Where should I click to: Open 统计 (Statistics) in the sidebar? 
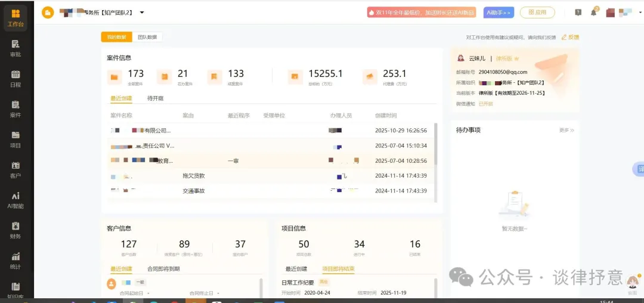16,261
